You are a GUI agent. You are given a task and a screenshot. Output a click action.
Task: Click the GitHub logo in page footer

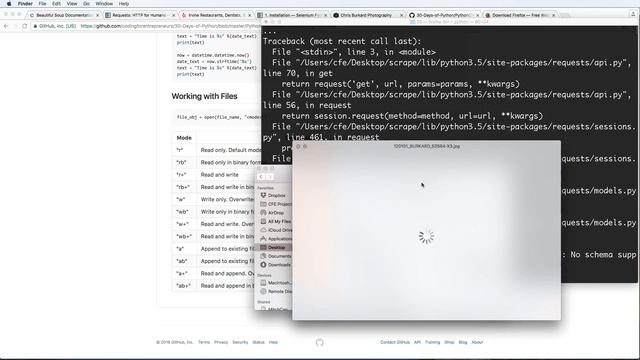[x=320, y=342]
